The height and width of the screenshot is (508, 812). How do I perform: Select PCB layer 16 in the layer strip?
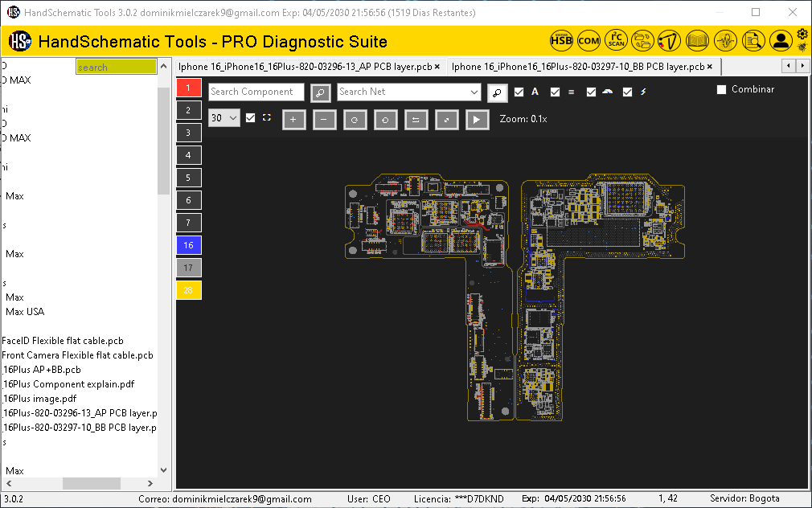pos(188,244)
